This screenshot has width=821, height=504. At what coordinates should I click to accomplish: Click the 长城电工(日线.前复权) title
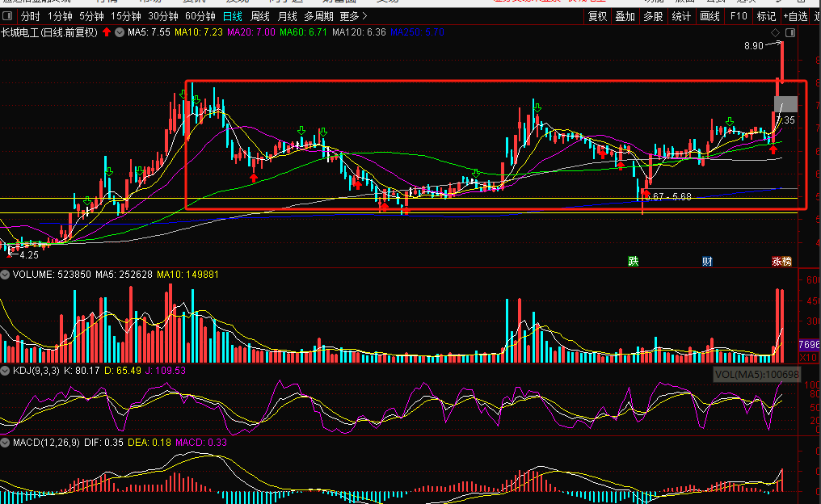(x=49, y=32)
